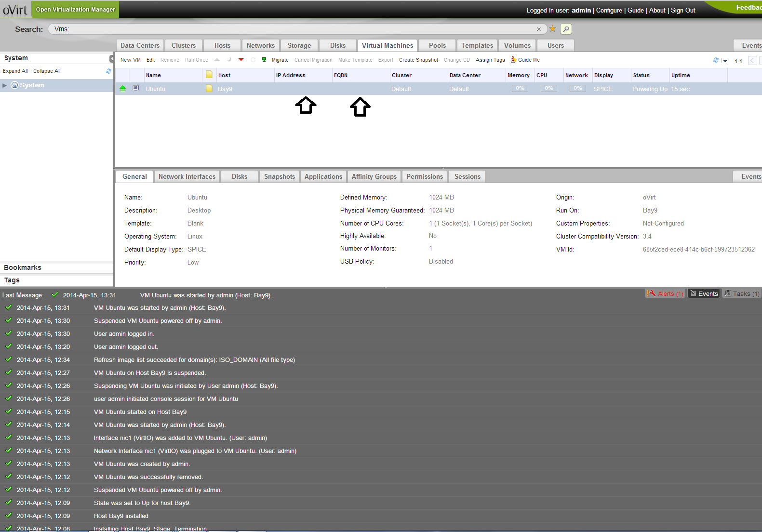Click the Memory usage bar for Ubuntu
This screenshot has height=532, width=762.
[520, 89]
